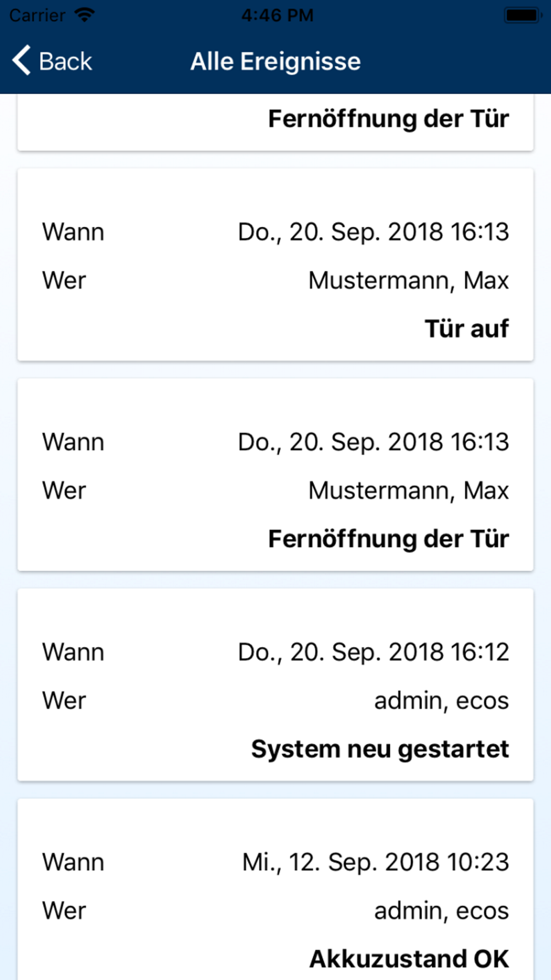This screenshot has width=551, height=980.
Task: Open the Tür auf event card
Action: click(275, 265)
